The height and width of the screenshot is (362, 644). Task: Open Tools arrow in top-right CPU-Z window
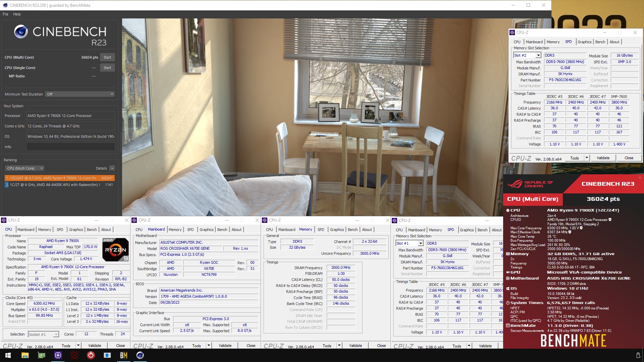587,158
